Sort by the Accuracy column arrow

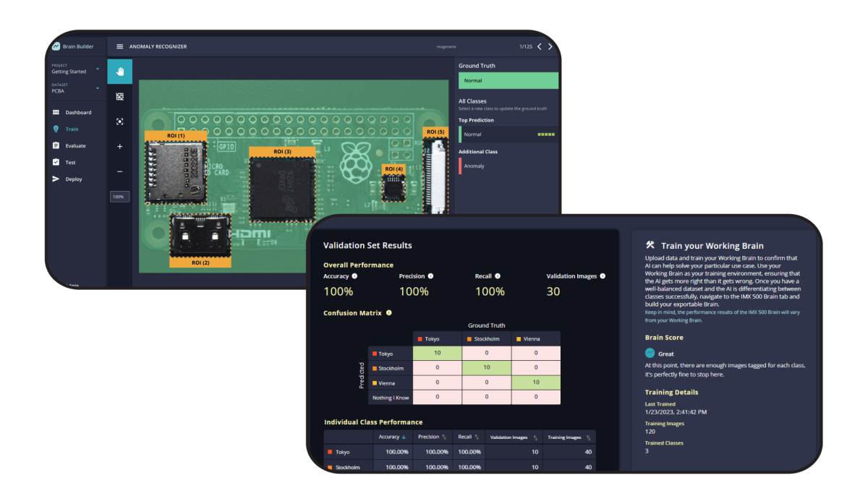pos(404,437)
